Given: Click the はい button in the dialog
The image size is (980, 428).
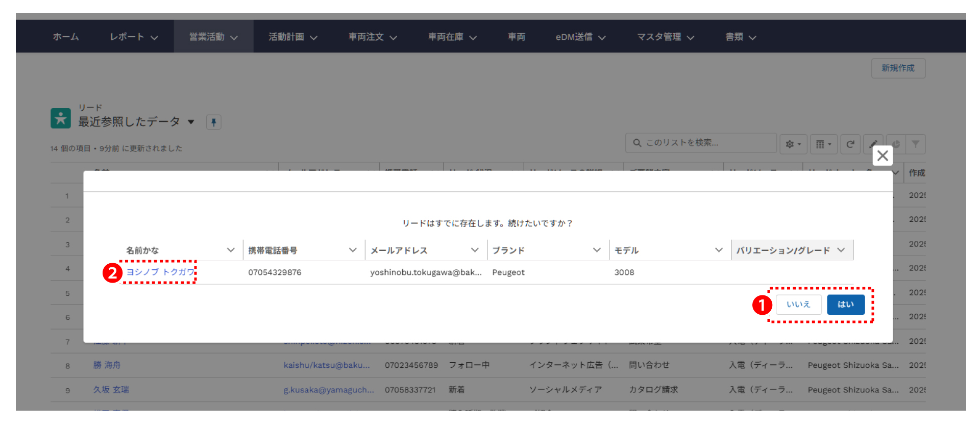Looking at the screenshot, I should point(845,305).
